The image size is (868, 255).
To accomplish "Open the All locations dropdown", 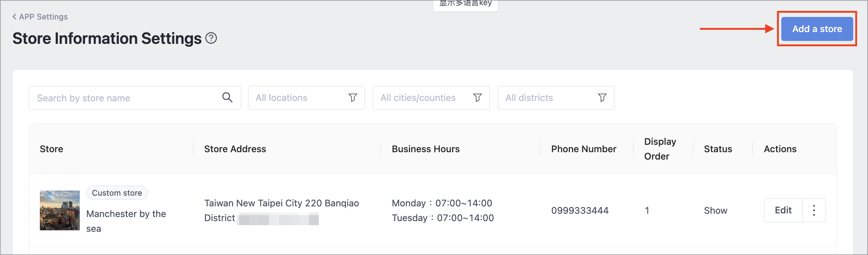I will (306, 98).
